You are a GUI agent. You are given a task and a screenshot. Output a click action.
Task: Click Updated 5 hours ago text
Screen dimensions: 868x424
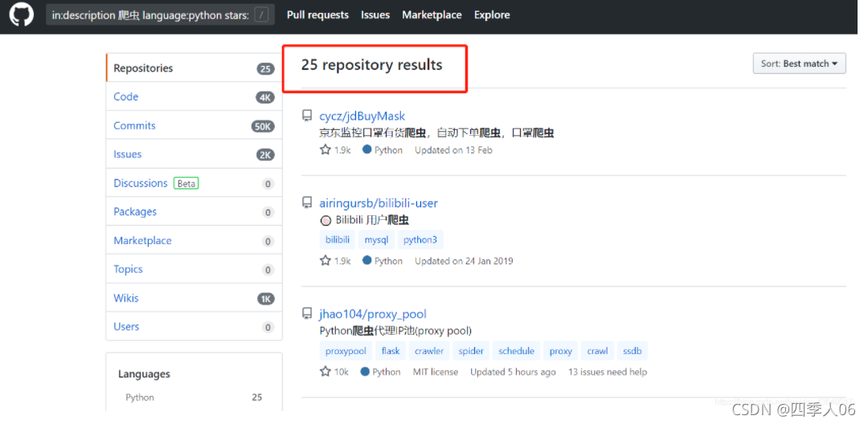[513, 372]
